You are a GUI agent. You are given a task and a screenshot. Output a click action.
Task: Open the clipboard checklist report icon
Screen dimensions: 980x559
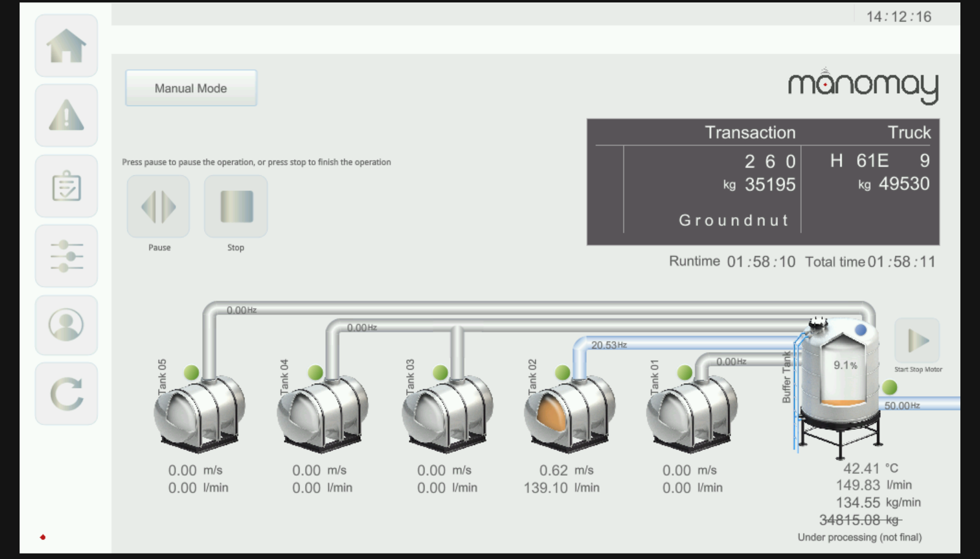(66, 186)
